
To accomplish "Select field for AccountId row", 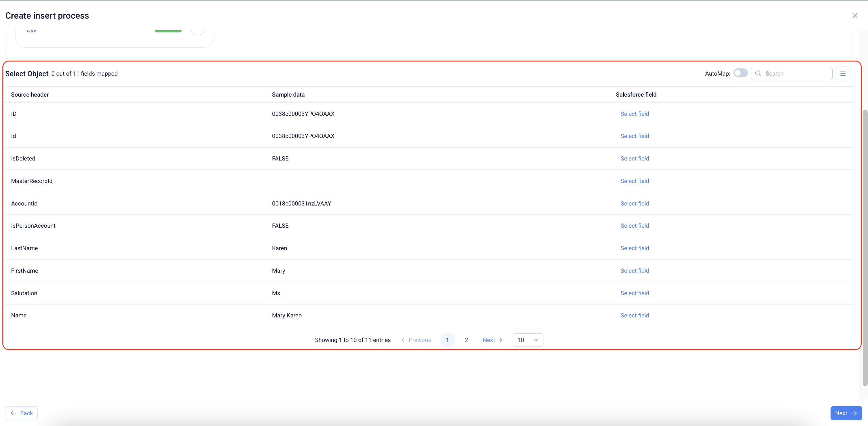I will (635, 203).
